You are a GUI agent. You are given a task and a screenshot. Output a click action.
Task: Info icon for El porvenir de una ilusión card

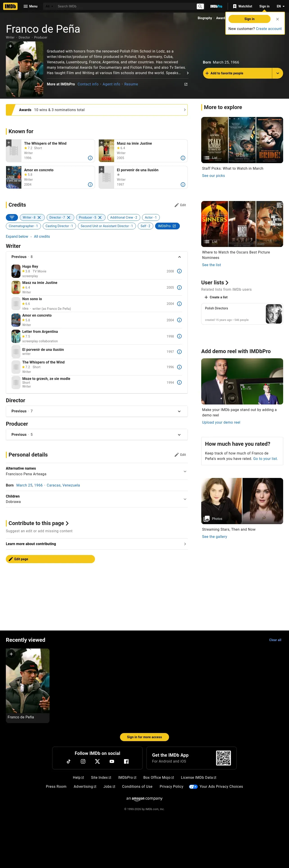click(x=183, y=185)
